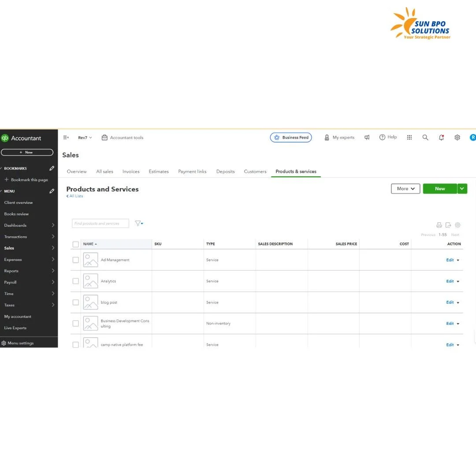
Task: Switch to the Overview tab
Action: (x=77, y=171)
